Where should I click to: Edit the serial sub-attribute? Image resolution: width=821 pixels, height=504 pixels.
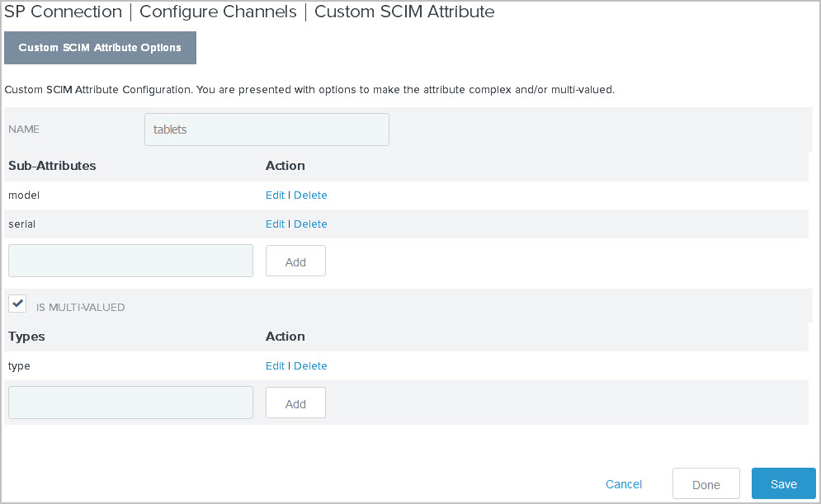coord(274,224)
